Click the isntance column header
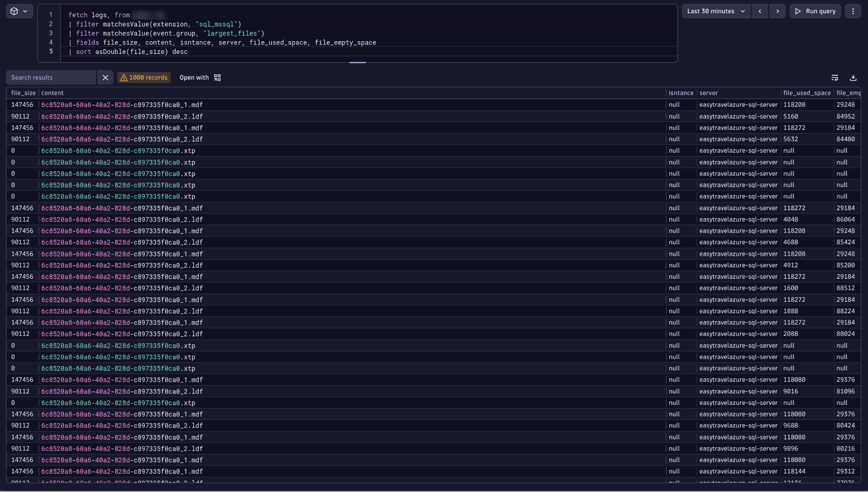The width and height of the screenshot is (868, 492). [x=681, y=93]
